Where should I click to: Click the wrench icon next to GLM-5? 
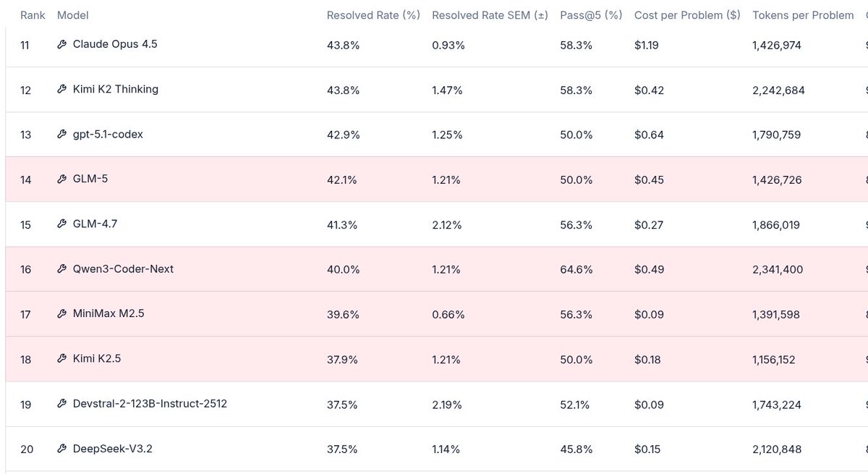click(61, 179)
